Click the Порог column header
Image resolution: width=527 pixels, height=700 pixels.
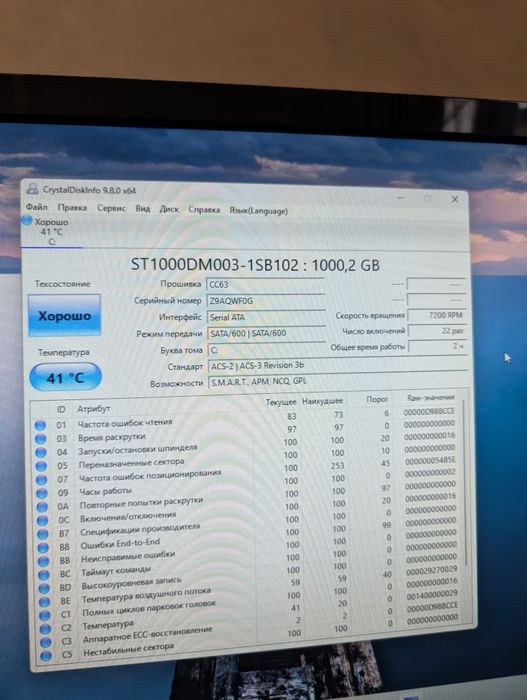(377, 399)
